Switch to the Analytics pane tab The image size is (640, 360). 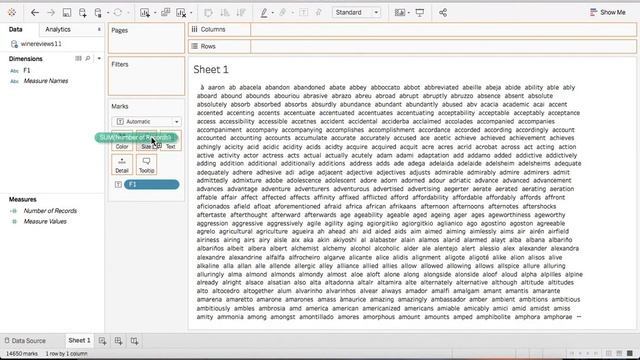pyautogui.click(x=58, y=29)
